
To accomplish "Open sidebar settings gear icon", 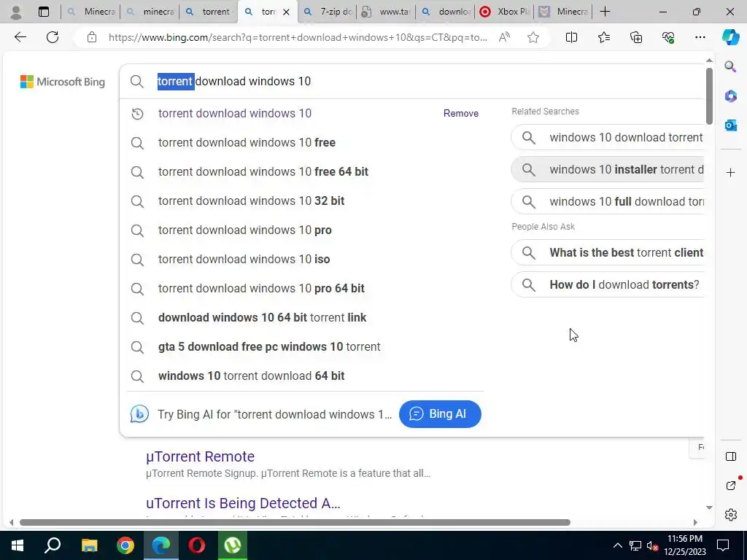I will click(x=730, y=515).
